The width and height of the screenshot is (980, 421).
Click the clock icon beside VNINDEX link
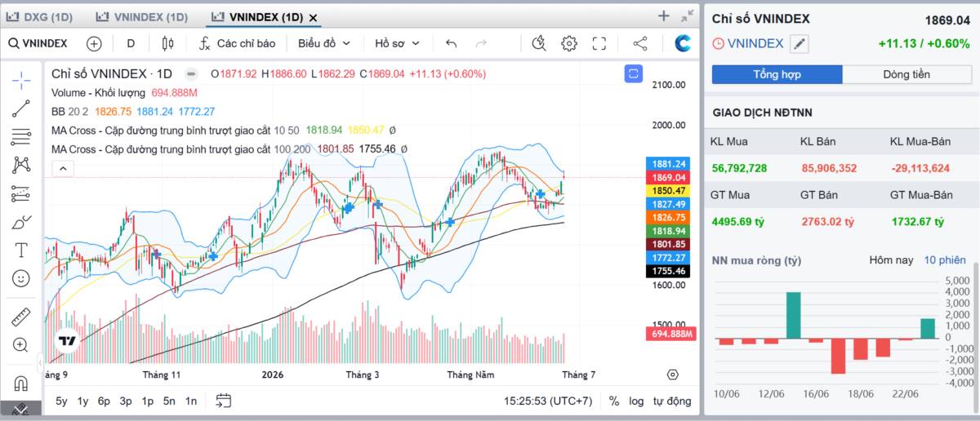pyautogui.click(x=719, y=44)
